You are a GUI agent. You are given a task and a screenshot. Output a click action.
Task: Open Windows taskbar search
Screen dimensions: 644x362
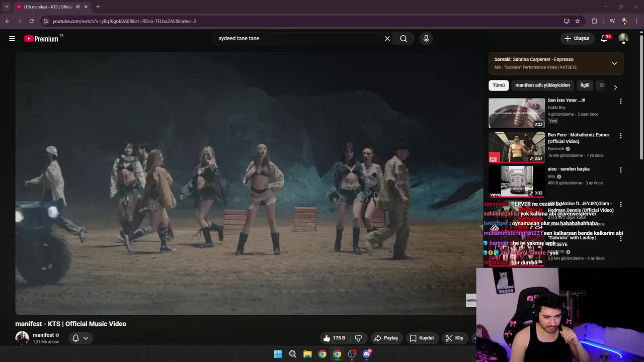[x=293, y=354]
